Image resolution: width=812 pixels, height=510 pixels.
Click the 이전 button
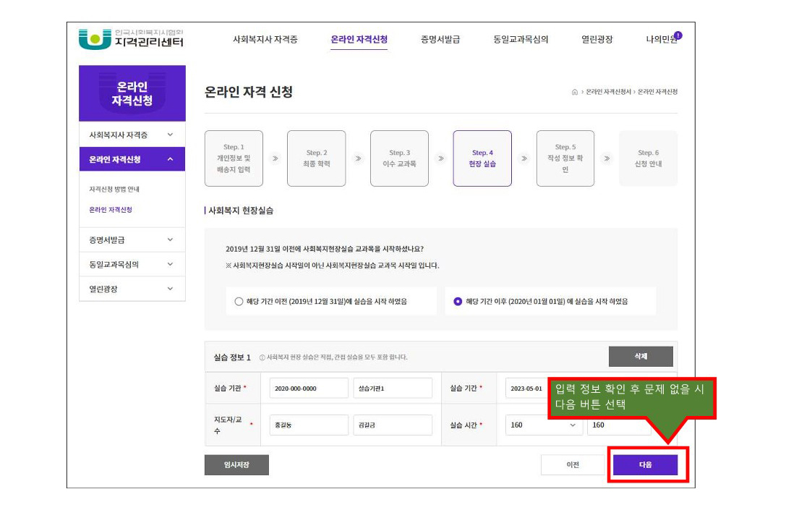pyautogui.click(x=572, y=465)
